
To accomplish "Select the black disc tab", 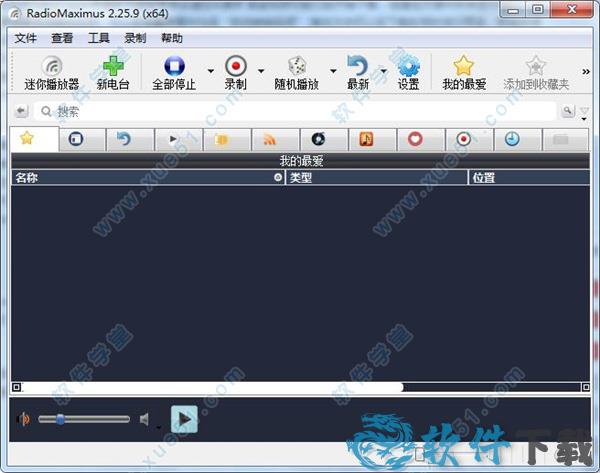I will click(x=324, y=139).
